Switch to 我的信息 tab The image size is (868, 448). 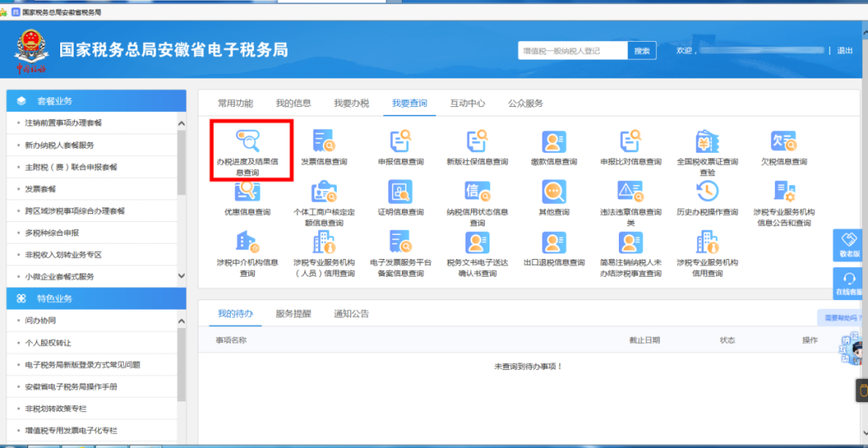(293, 103)
